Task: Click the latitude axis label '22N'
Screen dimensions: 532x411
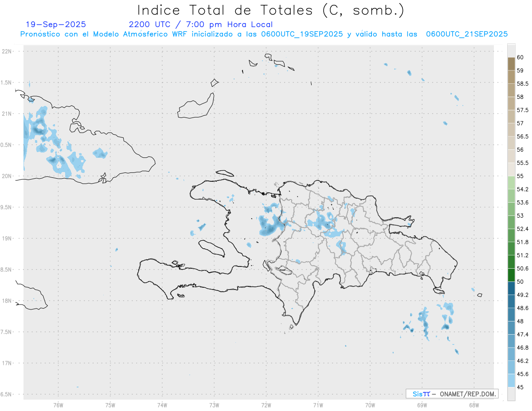Action: (8, 51)
